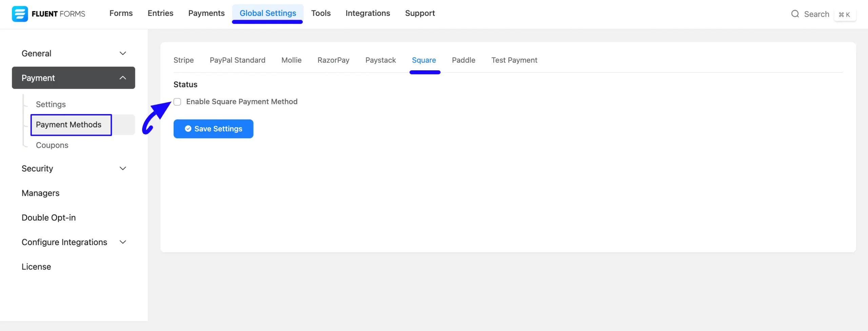The height and width of the screenshot is (331, 868).
Task: Collapse the Payment section chevron
Action: tap(123, 78)
